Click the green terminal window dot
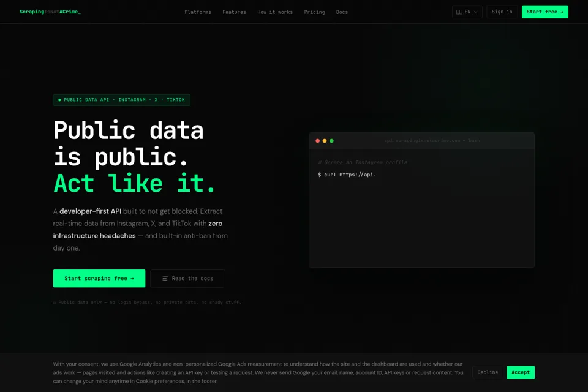 331,141
